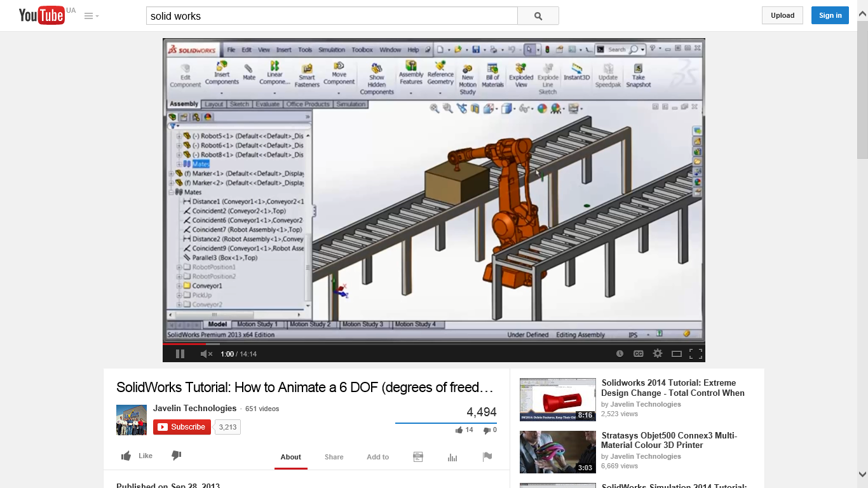Viewport: 868px width, 488px height.
Task: Open the SolidWorks Search box dropdown
Action: pyautogui.click(x=643, y=50)
